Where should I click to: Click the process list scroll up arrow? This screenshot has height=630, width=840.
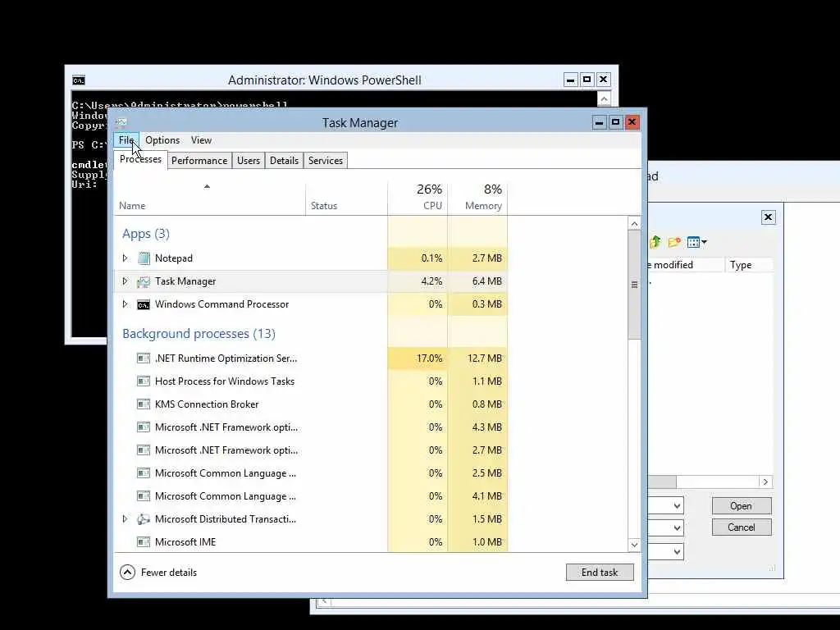click(x=634, y=223)
